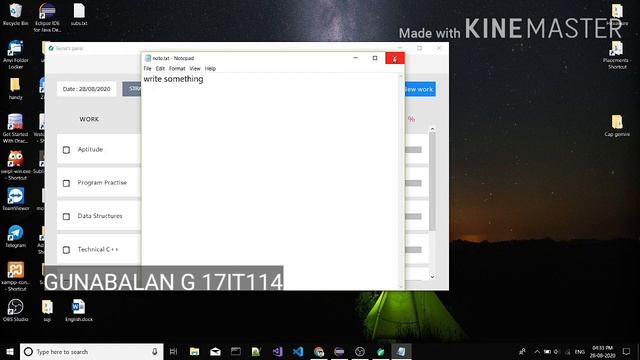Maximize the Notepad window
The image size is (640, 360).
pyautogui.click(x=375, y=58)
